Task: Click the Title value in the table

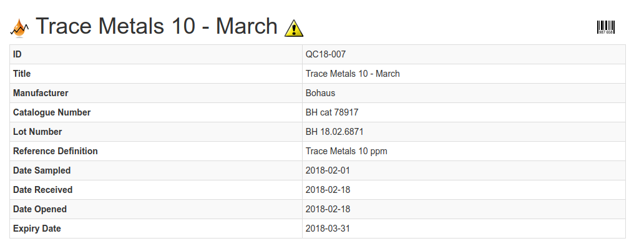Action: (x=353, y=74)
